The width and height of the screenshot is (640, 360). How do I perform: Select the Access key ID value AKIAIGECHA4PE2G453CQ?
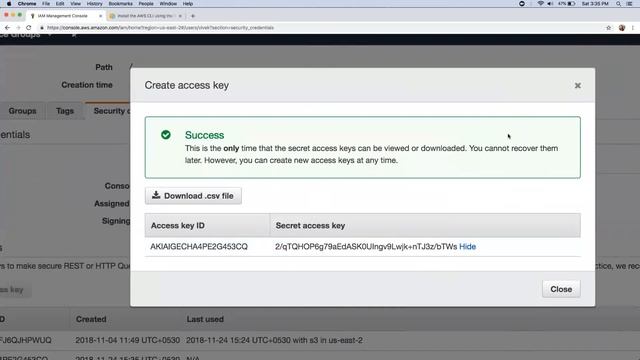(x=199, y=247)
